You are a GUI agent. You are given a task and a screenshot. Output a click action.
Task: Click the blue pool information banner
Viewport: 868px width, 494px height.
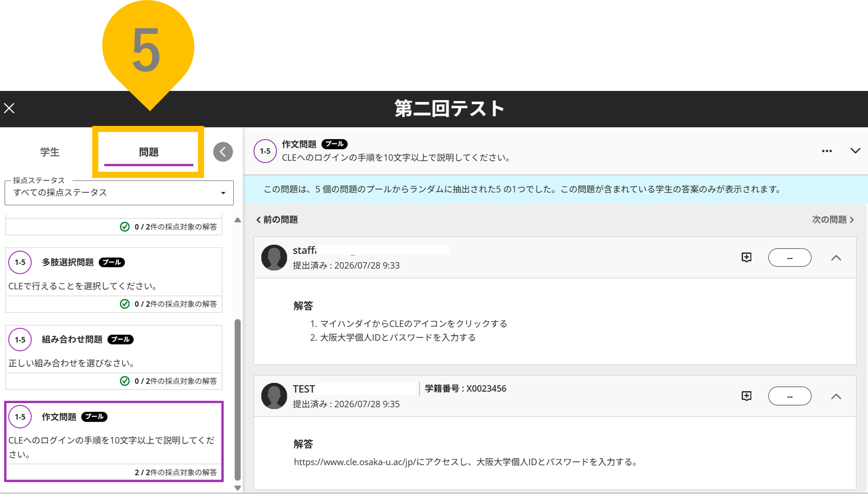tap(556, 189)
